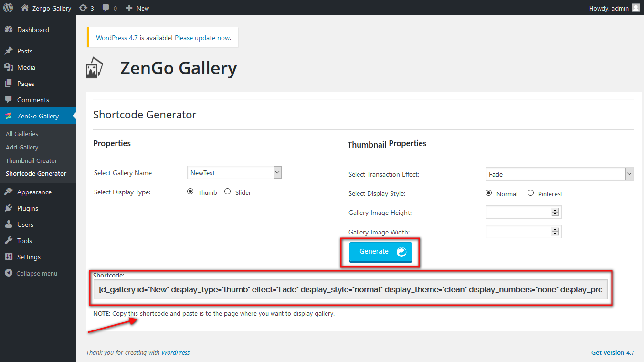Click the admin avatar icon

(635, 8)
